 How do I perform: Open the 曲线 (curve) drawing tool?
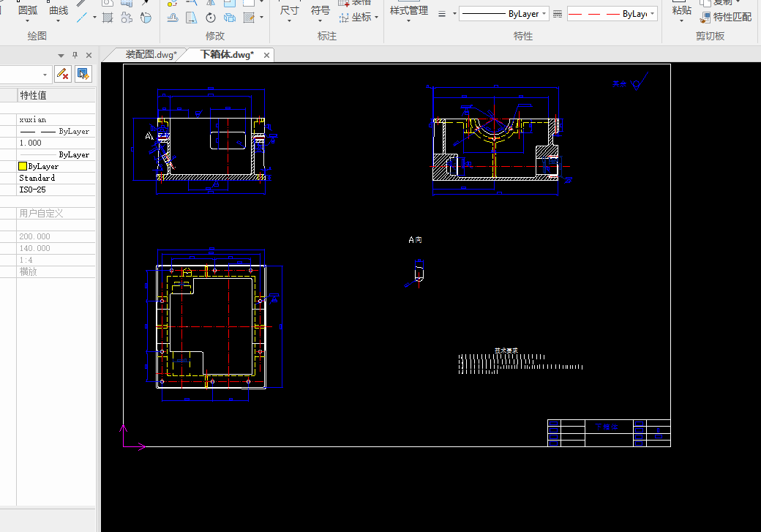click(x=59, y=12)
